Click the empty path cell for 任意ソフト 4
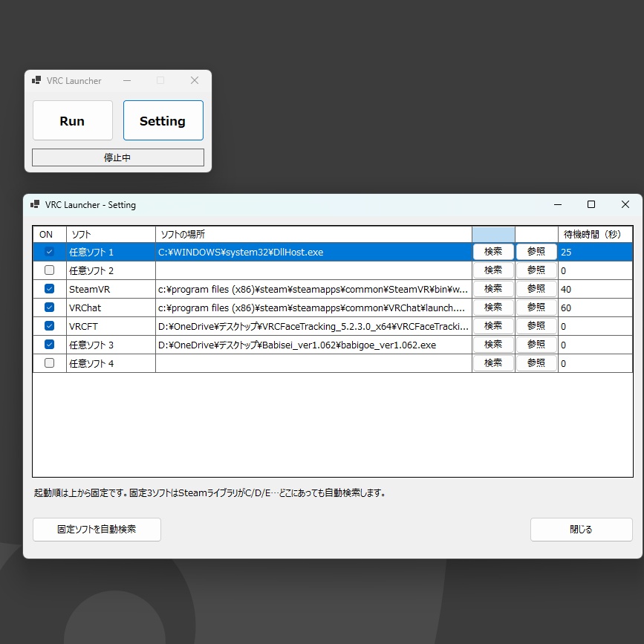 coord(313,363)
